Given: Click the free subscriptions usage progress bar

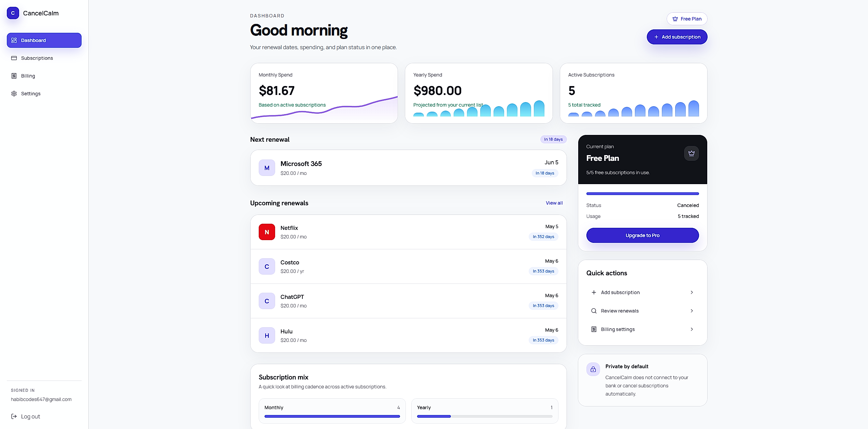Looking at the screenshot, I should click(642, 194).
